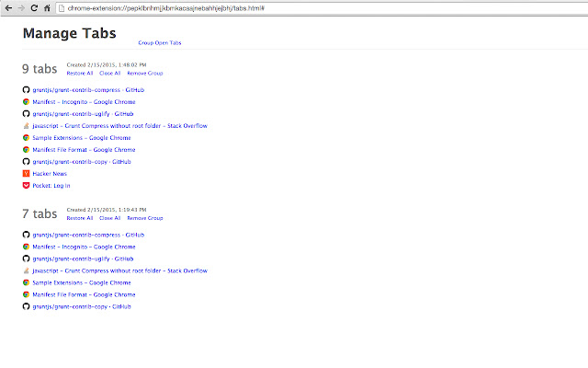Click the Group Open Tabs link

point(160,43)
